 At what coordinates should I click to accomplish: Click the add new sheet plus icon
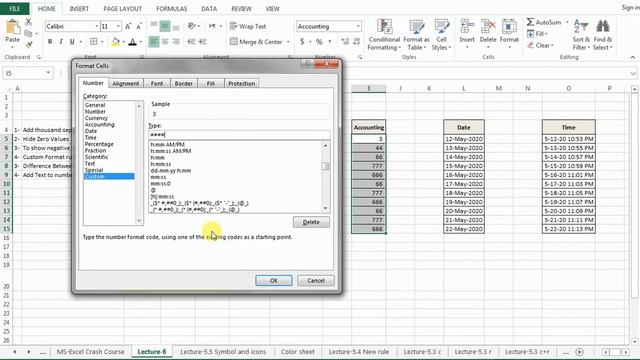click(x=579, y=351)
